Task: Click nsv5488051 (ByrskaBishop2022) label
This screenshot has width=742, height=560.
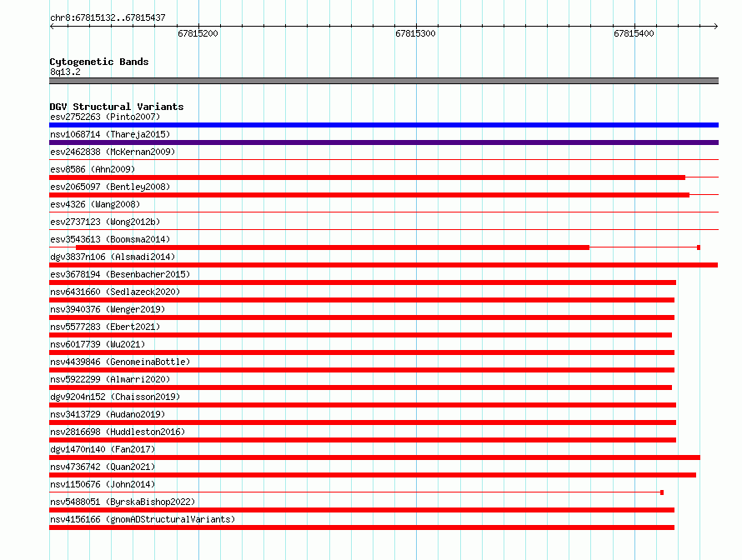Action: tap(123, 502)
